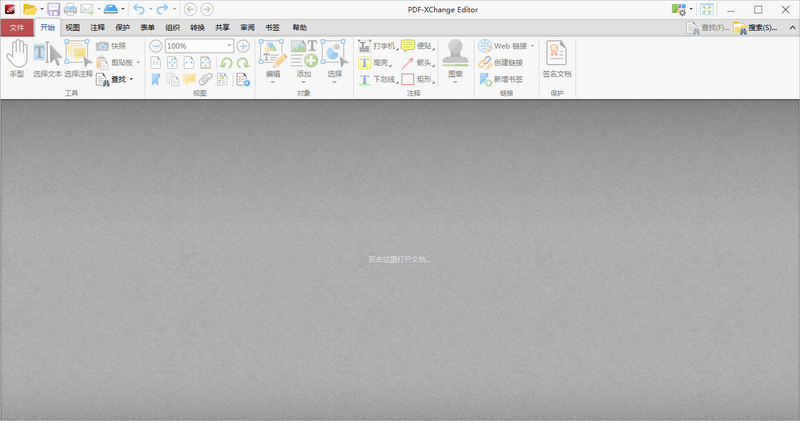Toggle full screen mode icon in title bar
The width and height of the screenshot is (800, 421).
click(x=706, y=9)
